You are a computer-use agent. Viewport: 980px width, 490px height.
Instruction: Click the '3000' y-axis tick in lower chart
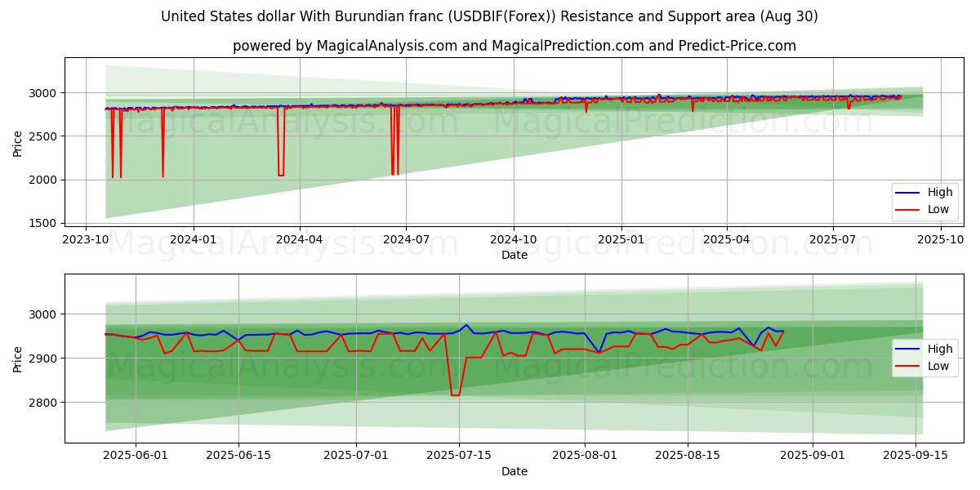click(x=44, y=314)
